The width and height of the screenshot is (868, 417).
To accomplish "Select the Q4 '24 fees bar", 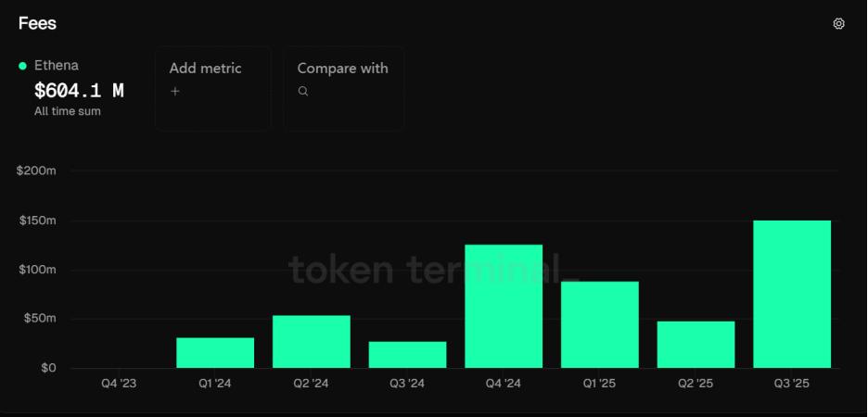I will pyautogui.click(x=504, y=307).
